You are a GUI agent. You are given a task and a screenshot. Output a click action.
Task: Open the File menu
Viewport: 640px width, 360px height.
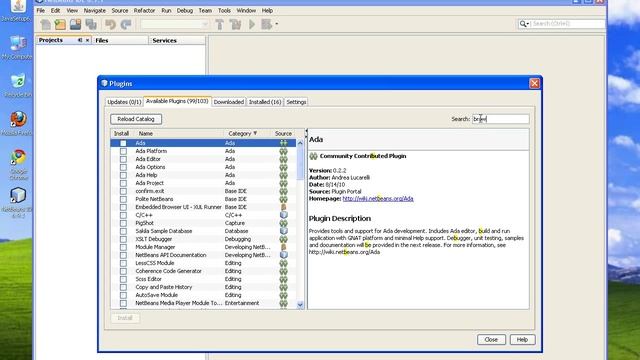(41, 11)
